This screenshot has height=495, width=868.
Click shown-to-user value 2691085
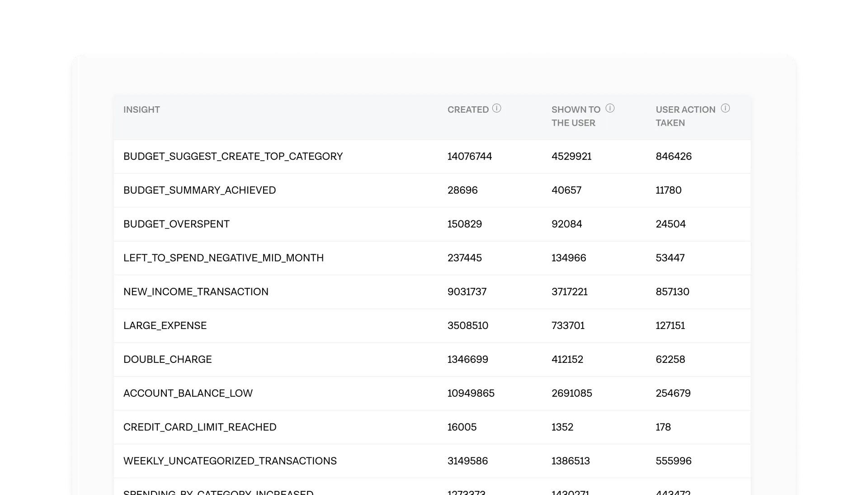571,394
